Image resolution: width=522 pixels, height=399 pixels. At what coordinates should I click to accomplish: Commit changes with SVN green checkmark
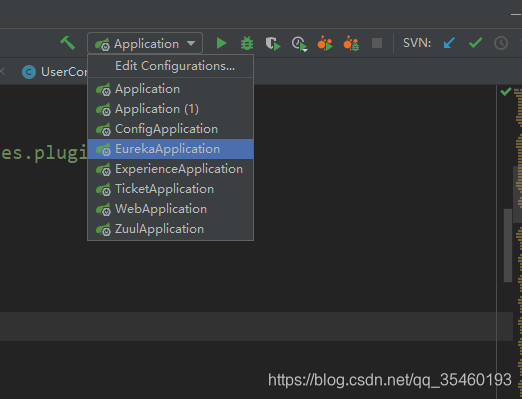pyautogui.click(x=475, y=43)
